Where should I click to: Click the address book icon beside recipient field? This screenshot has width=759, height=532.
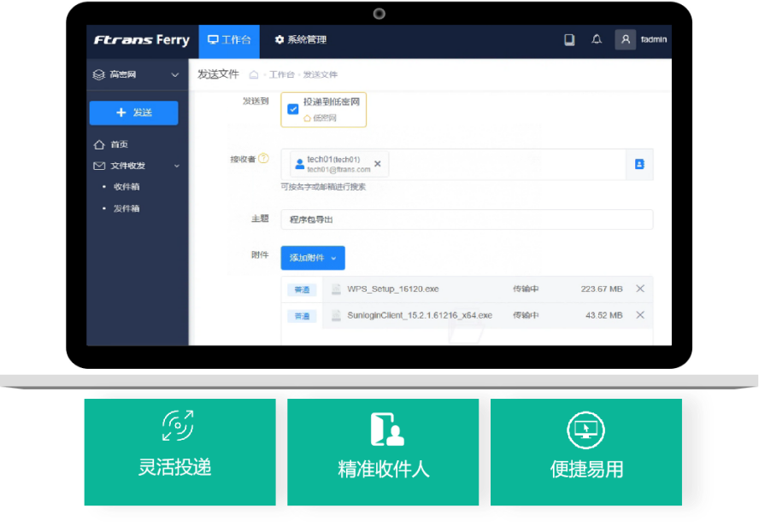pyautogui.click(x=639, y=164)
